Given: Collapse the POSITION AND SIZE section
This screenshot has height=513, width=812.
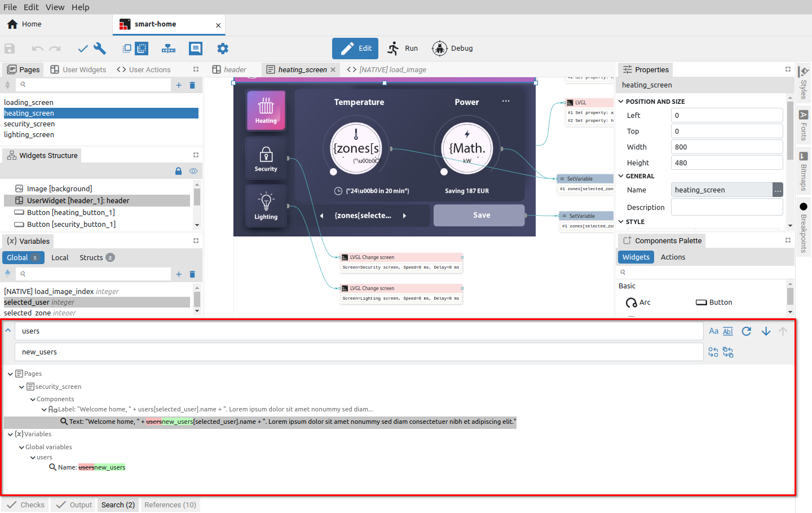Looking at the screenshot, I should click(x=621, y=102).
